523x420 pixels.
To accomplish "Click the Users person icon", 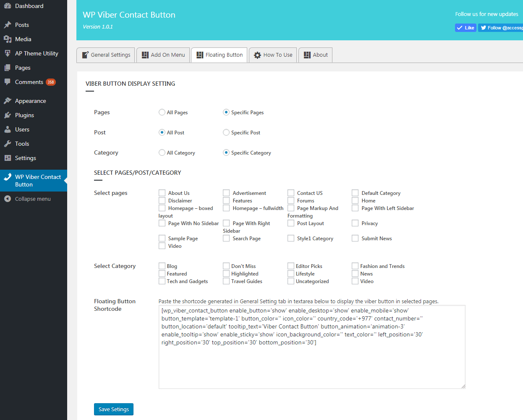I will 8,129.
